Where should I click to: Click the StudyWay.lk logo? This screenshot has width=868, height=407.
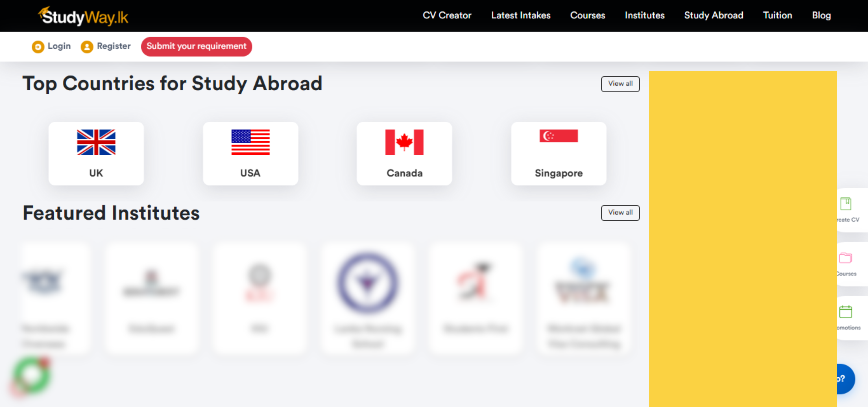pos(83,16)
